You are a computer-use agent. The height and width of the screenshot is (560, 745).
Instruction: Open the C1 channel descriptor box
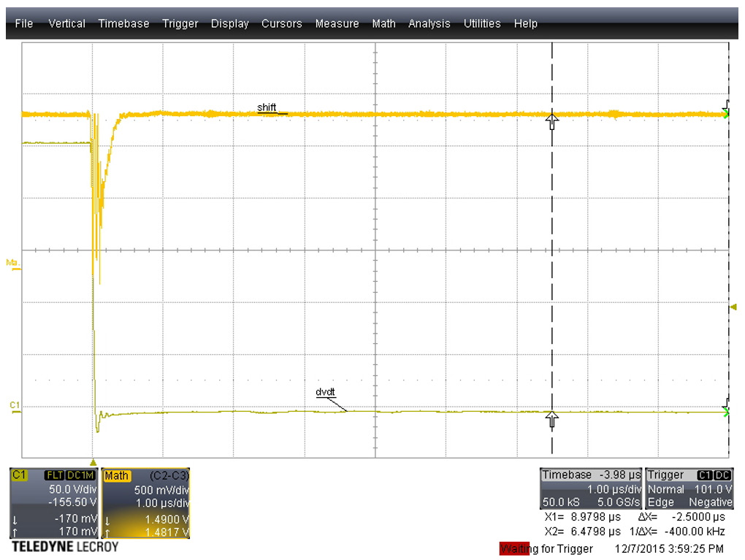pos(54,503)
